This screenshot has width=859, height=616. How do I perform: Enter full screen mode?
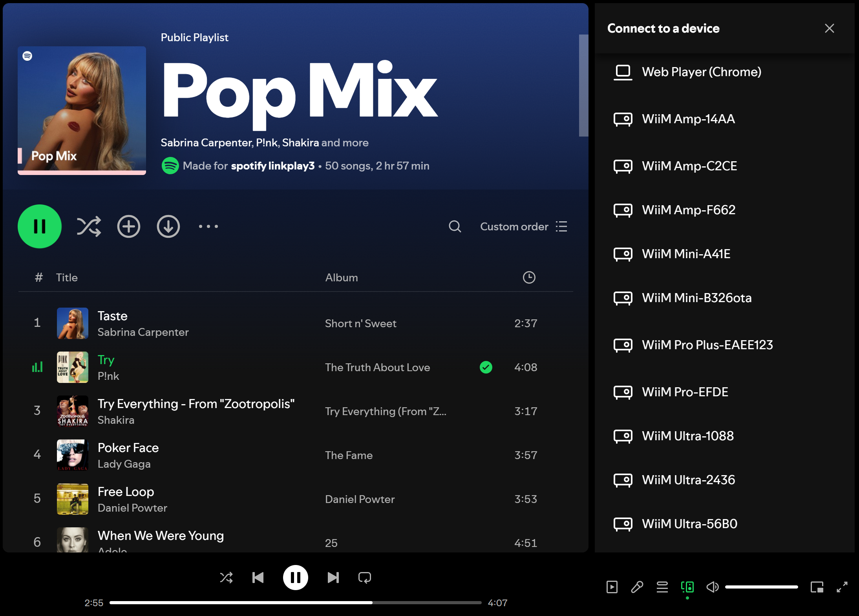(842, 587)
